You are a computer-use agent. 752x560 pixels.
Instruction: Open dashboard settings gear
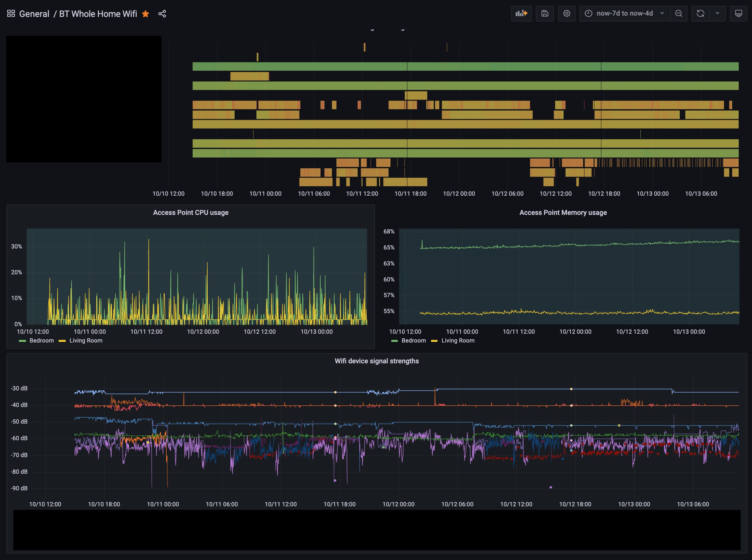[x=566, y=14]
